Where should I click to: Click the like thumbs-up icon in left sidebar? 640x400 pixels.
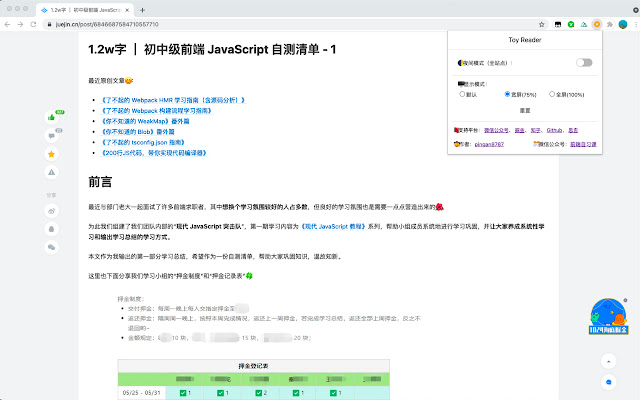click(51, 117)
